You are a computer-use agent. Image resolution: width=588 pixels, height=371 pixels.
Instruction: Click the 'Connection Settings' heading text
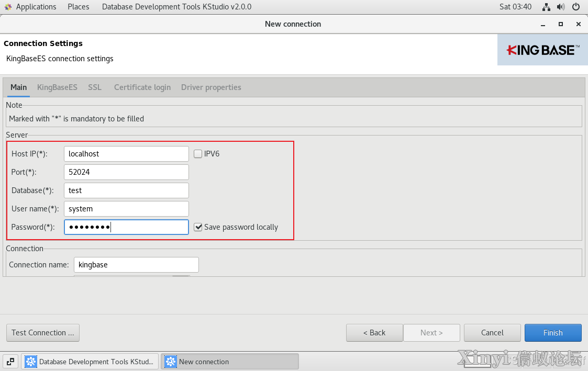43,43
